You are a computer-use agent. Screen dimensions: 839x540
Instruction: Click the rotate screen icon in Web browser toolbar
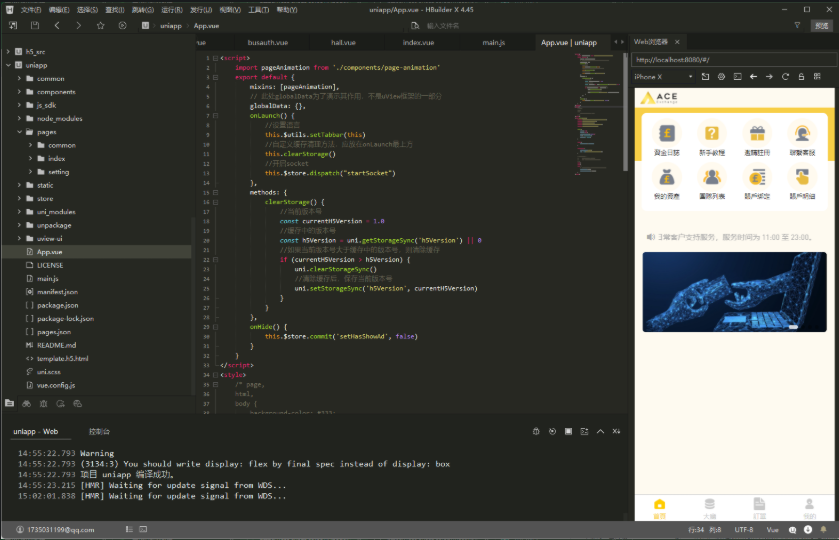(x=705, y=77)
